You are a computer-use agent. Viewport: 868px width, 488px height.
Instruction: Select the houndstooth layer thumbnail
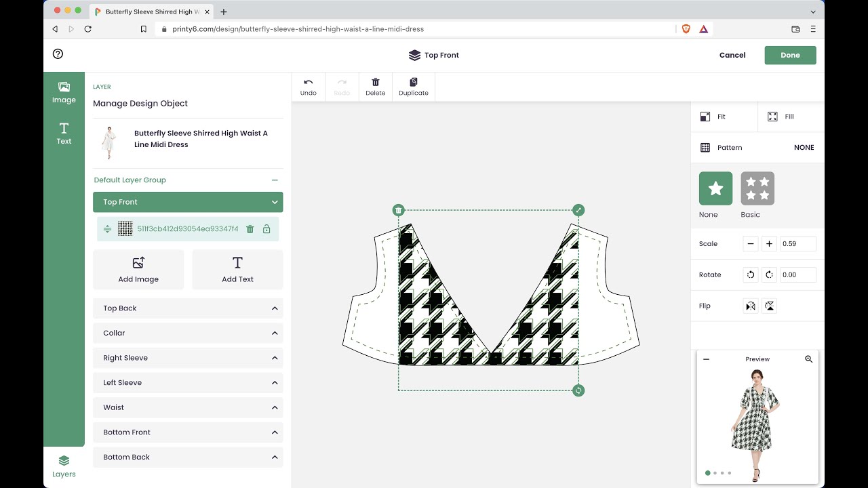125,228
